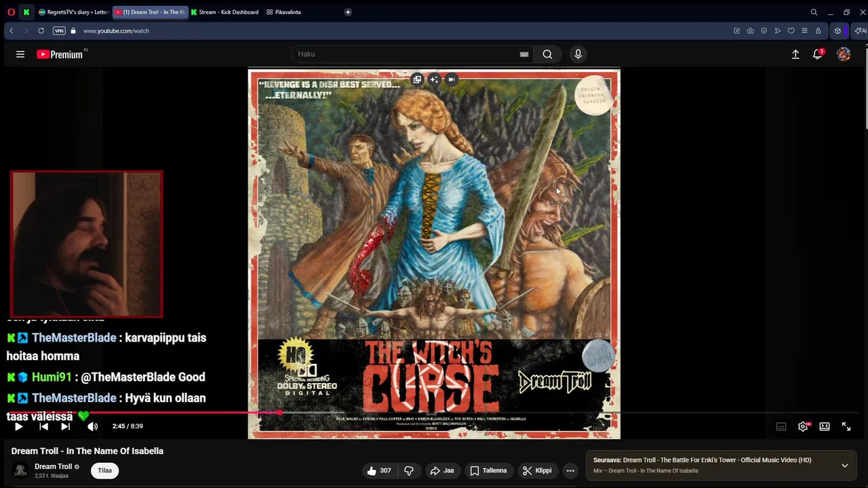Open the edit page note icon in address bar
Viewport: 868px width, 488px height.
(x=736, y=30)
